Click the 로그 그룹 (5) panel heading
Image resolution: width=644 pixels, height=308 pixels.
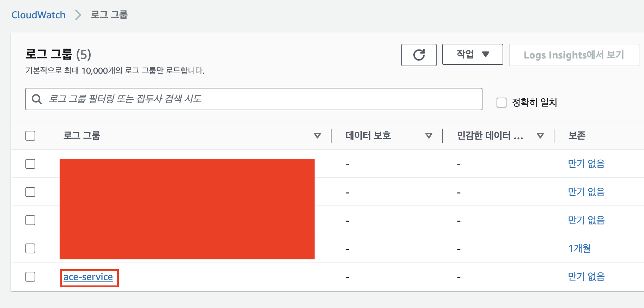[58, 55]
